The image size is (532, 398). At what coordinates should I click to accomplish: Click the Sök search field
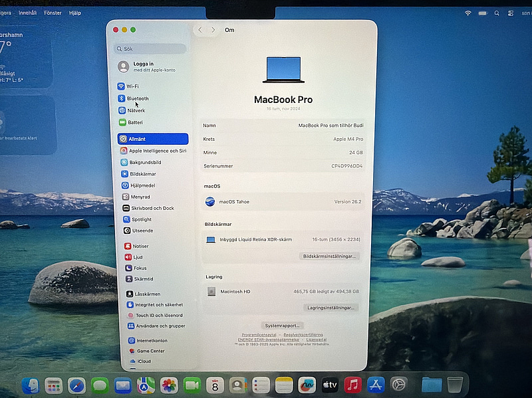tap(150, 49)
